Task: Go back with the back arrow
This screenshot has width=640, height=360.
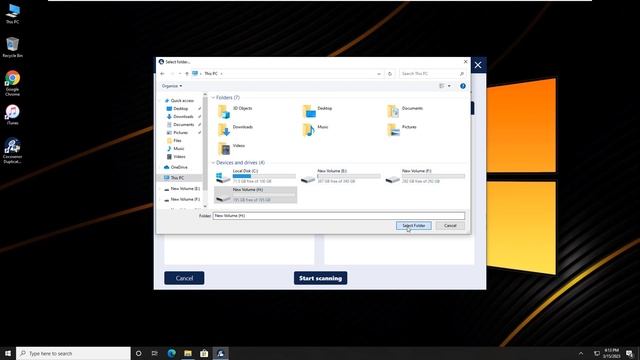Action: (162, 73)
